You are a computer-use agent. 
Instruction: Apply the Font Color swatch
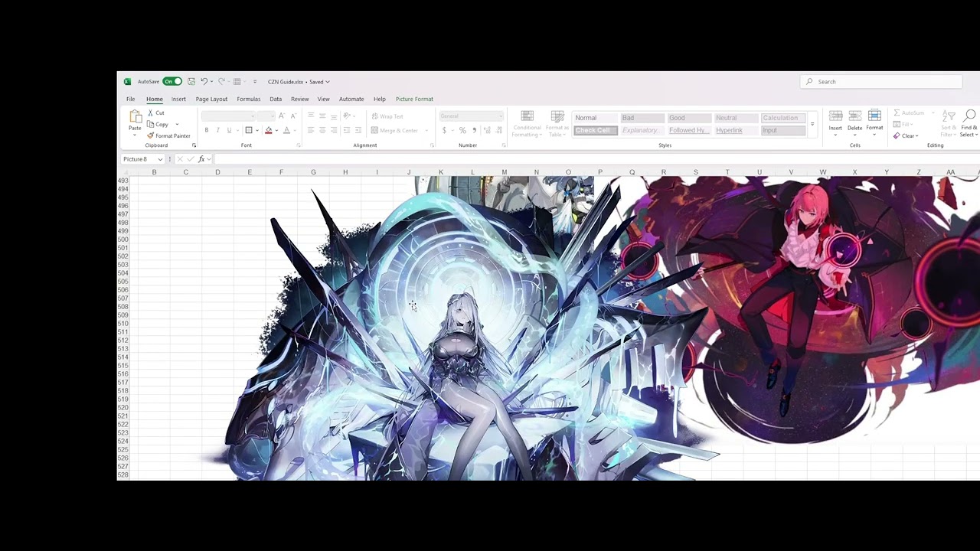286,130
